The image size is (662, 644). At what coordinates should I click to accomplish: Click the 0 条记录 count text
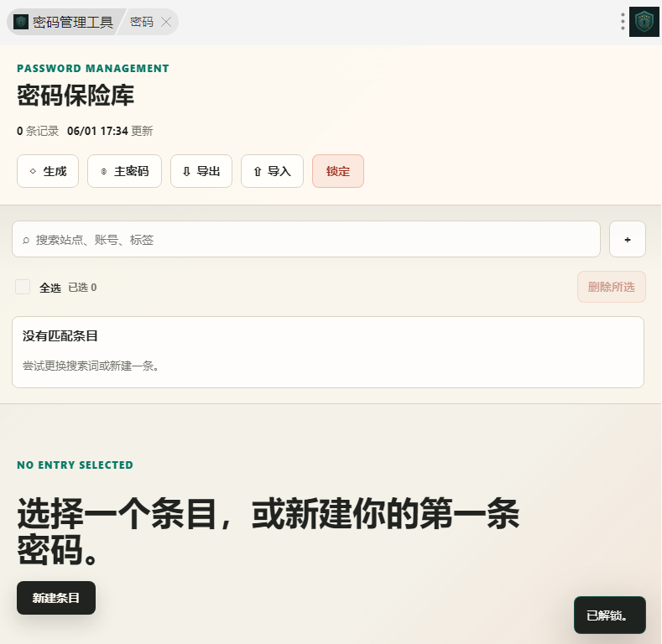(38, 132)
